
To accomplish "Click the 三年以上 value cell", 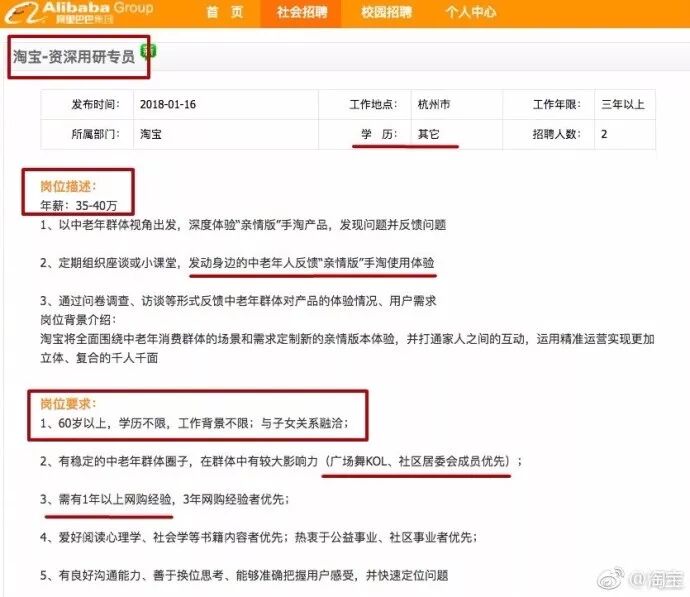I will [x=623, y=105].
